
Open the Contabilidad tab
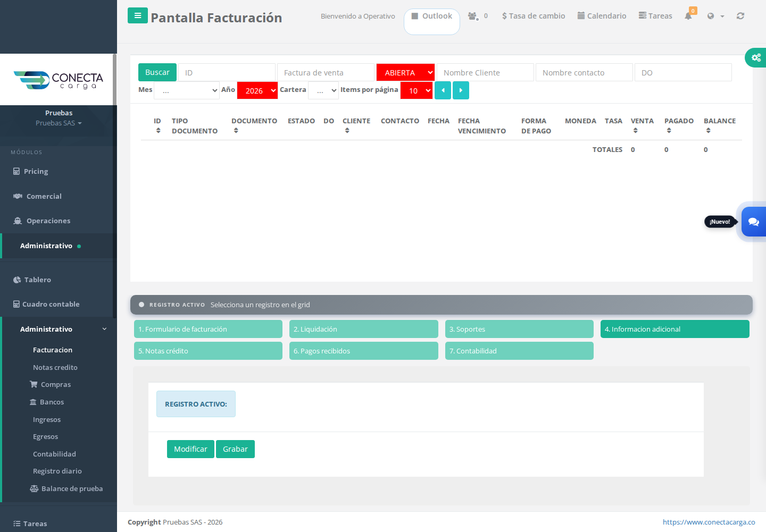pyautogui.click(x=519, y=351)
